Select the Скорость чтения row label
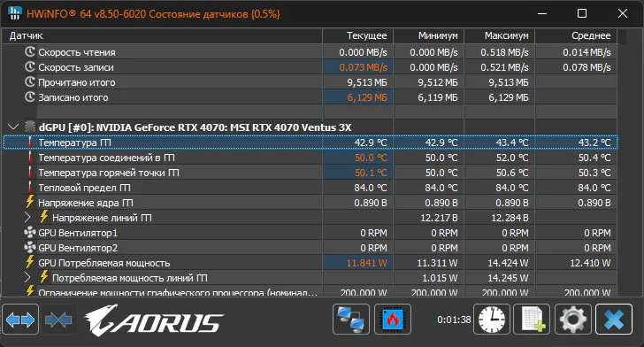 [77, 52]
